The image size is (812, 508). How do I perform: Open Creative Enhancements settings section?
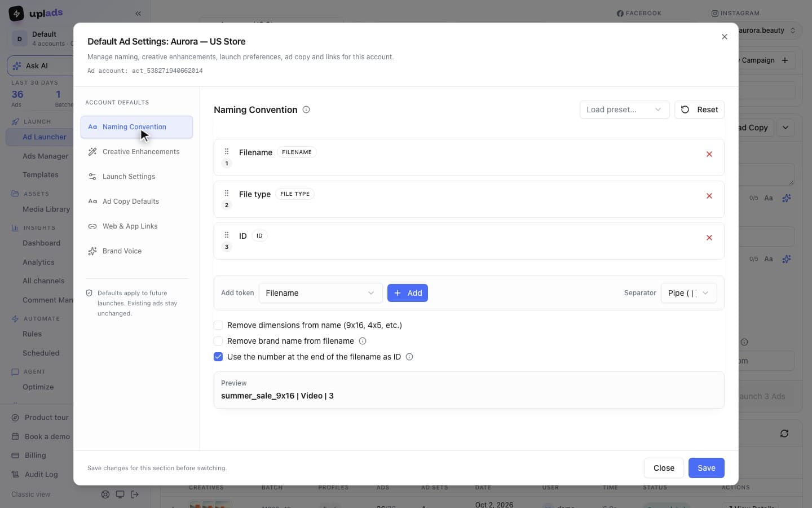(136, 152)
